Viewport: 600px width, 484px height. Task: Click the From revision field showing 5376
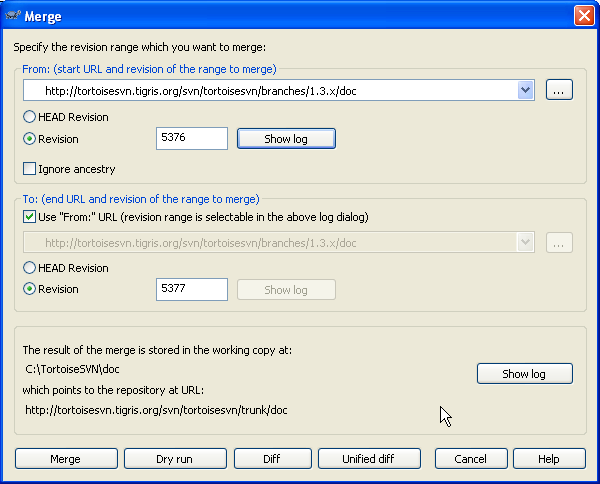[x=192, y=139]
